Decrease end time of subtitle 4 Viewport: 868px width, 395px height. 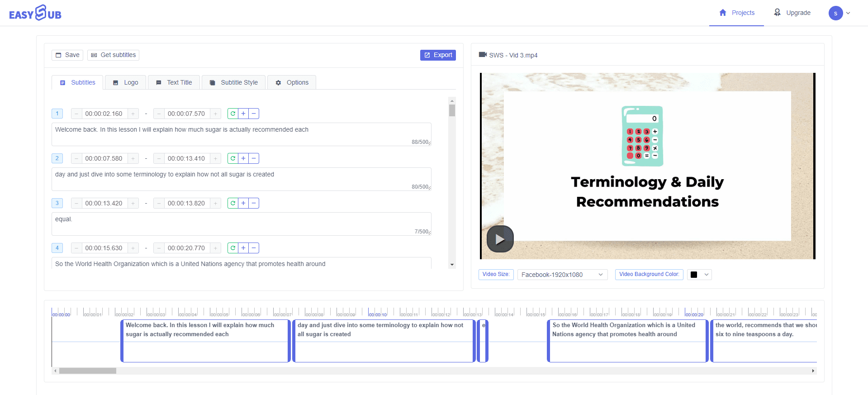click(x=159, y=248)
